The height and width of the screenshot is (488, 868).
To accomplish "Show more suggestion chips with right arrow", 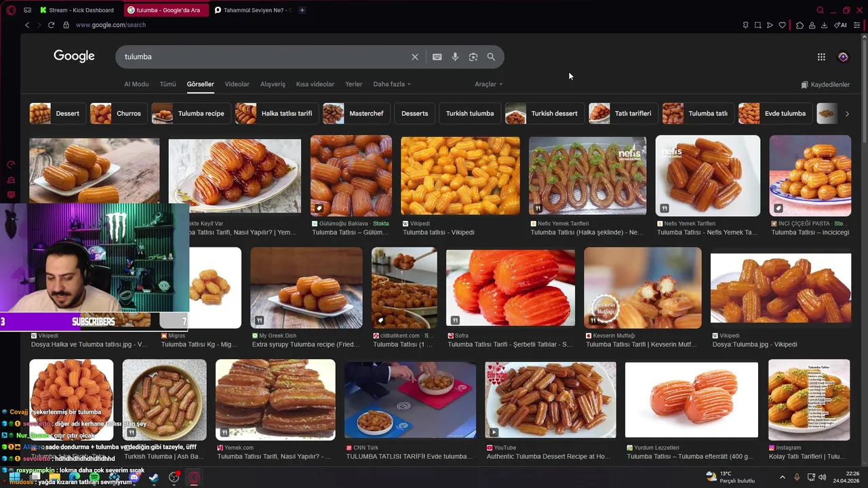I will pyautogui.click(x=846, y=114).
